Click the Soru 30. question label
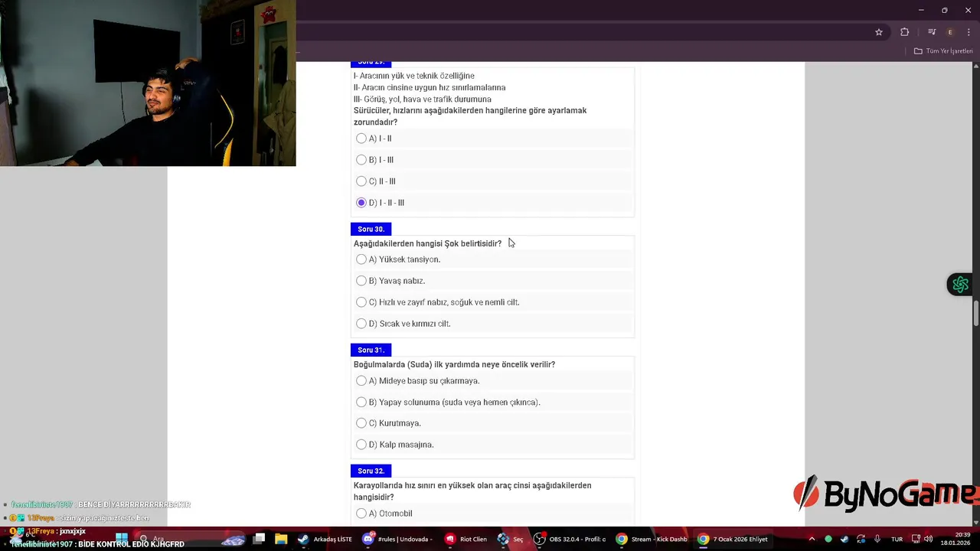Viewport: 980px width, 551px height. (371, 229)
